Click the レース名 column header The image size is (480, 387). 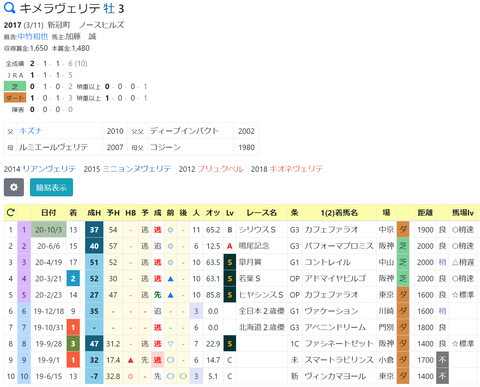(262, 212)
